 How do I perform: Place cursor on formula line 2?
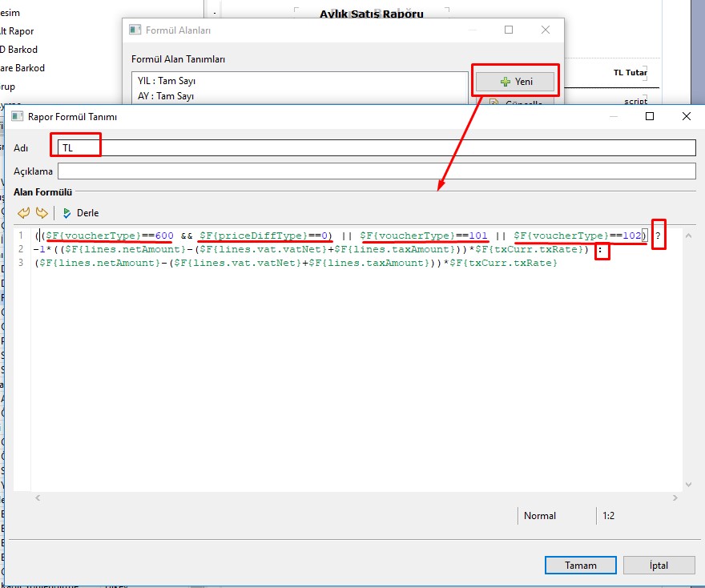(x=320, y=249)
